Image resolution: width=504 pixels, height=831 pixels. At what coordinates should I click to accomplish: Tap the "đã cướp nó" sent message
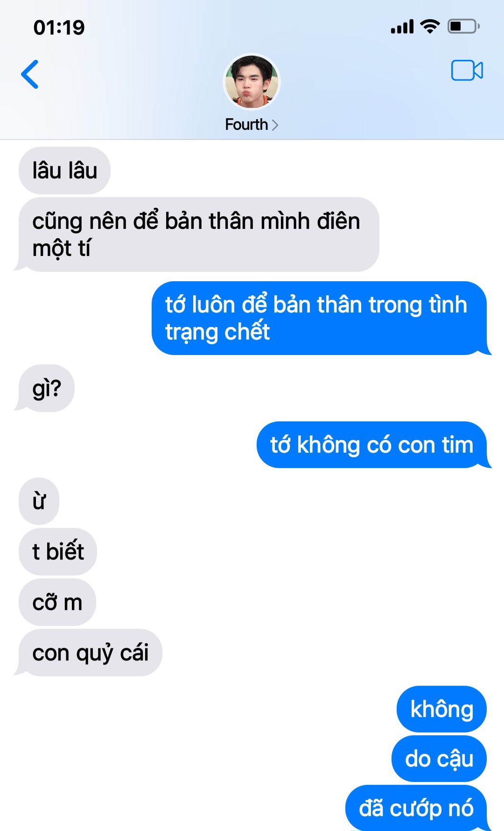tap(418, 808)
